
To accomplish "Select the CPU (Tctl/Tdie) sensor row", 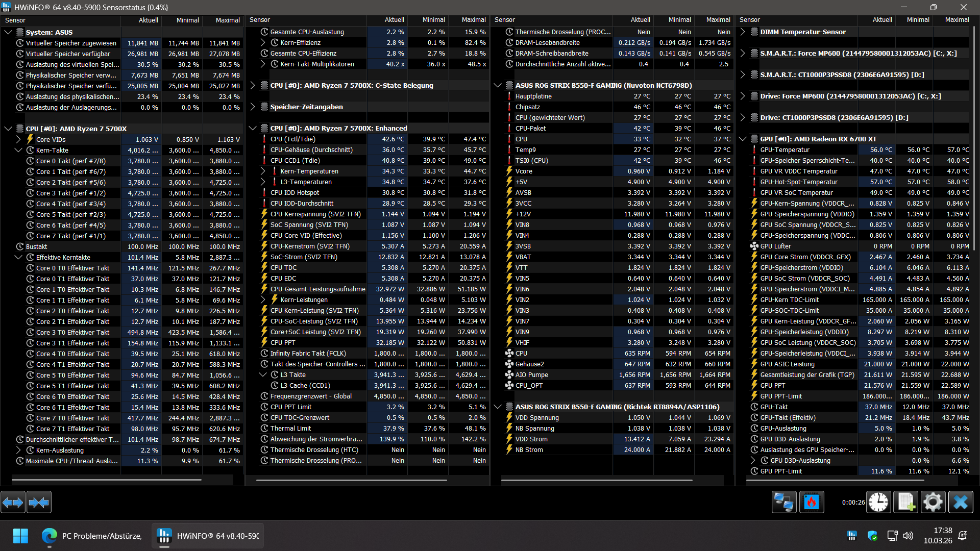I will (x=292, y=139).
